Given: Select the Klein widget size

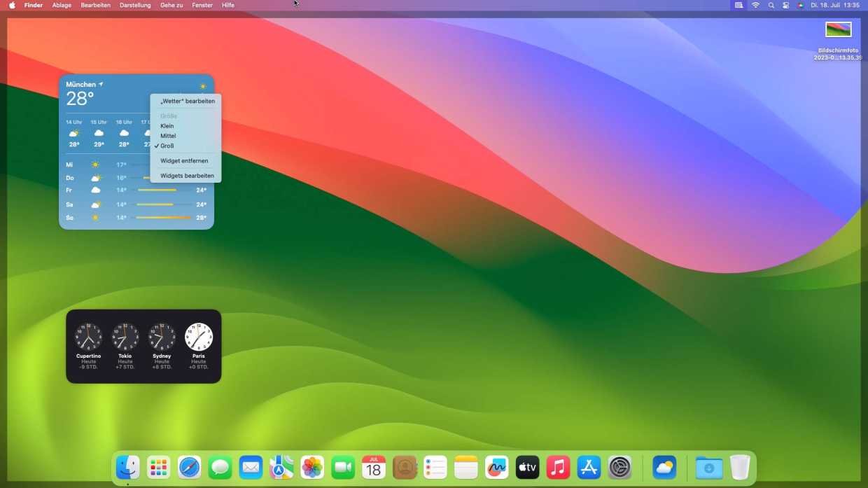Looking at the screenshot, I should point(167,126).
